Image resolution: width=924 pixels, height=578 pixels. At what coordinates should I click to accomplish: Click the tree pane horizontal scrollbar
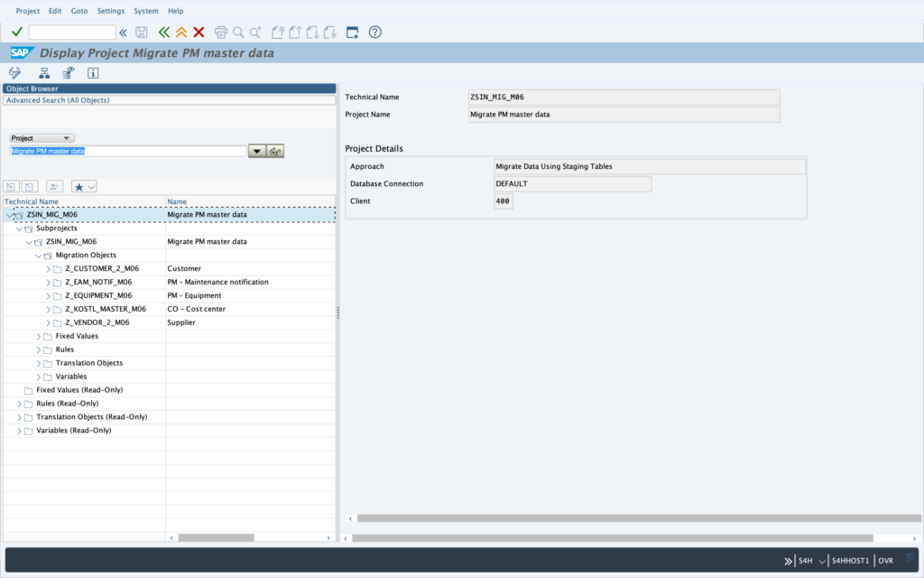pos(217,538)
